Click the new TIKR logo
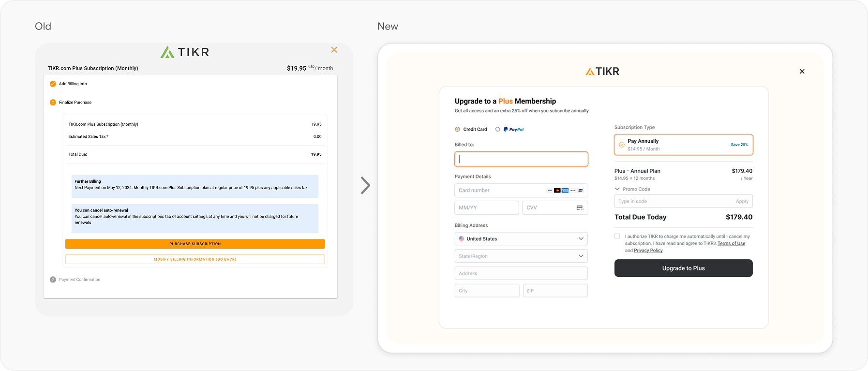 tap(602, 72)
